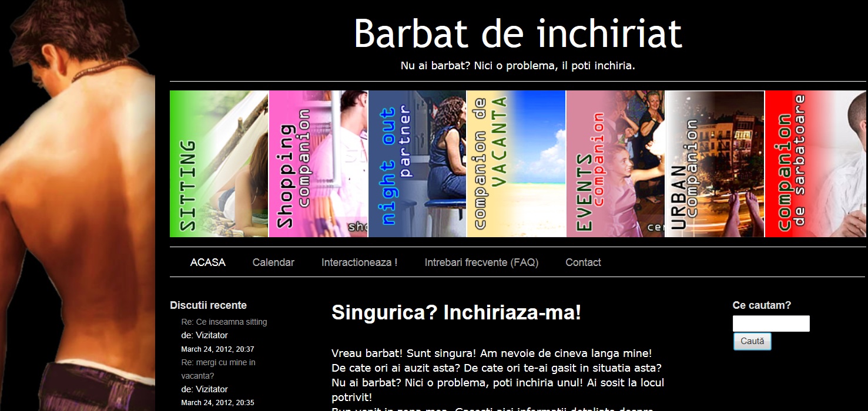Open the Calendar page
This screenshot has height=411, width=868.
point(273,262)
